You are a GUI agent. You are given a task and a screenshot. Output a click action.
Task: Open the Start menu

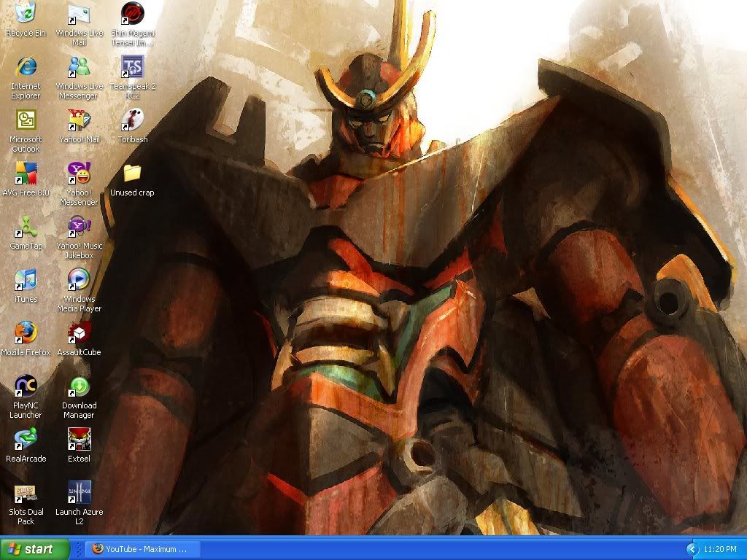[x=34, y=549]
